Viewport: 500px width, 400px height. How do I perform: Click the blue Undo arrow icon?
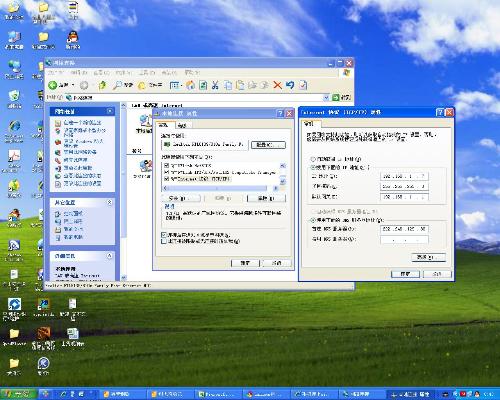(x=290, y=85)
